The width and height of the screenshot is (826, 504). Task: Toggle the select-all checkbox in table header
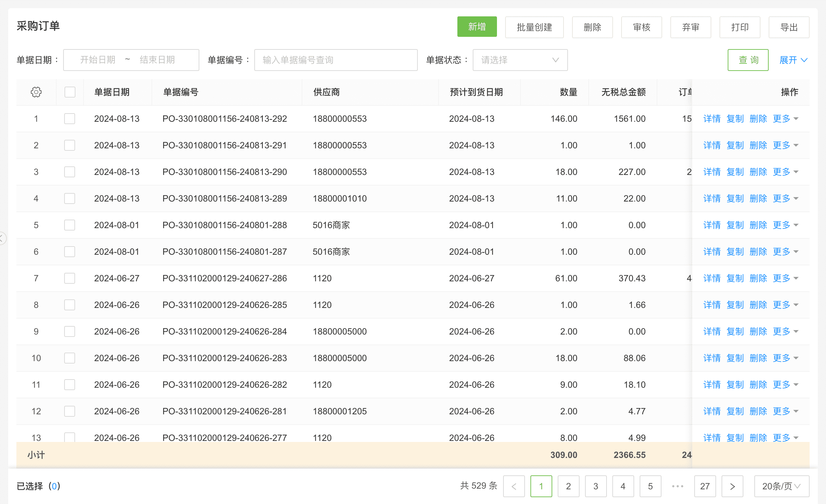click(70, 92)
